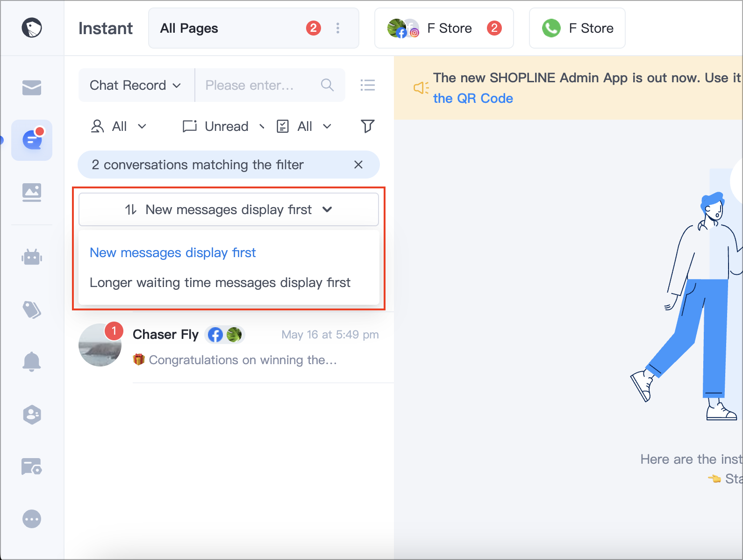Click the bird logo in the sidebar
The width and height of the screenshot is (743, 560).
[32, 28]
